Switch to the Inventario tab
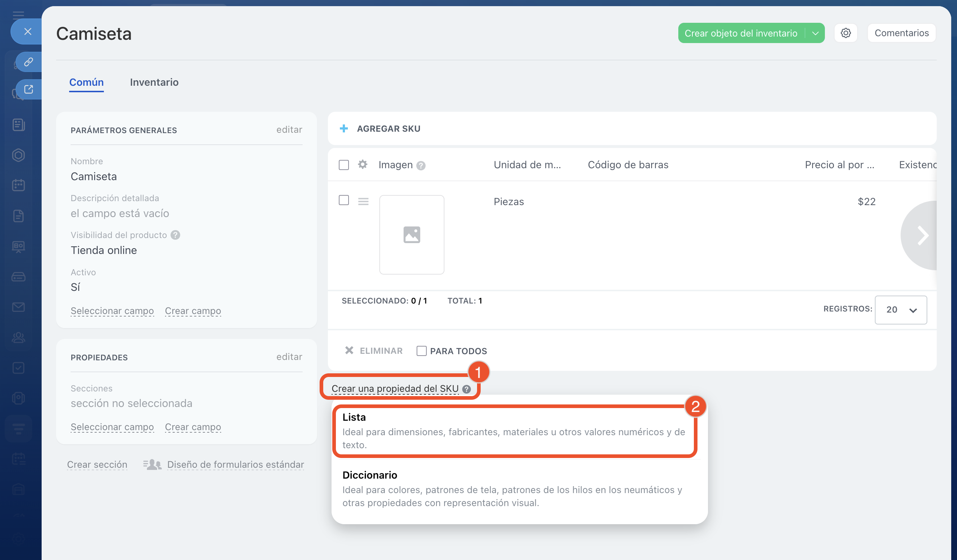Viewport: 957px width, 560px height. [x=154, y=82]
